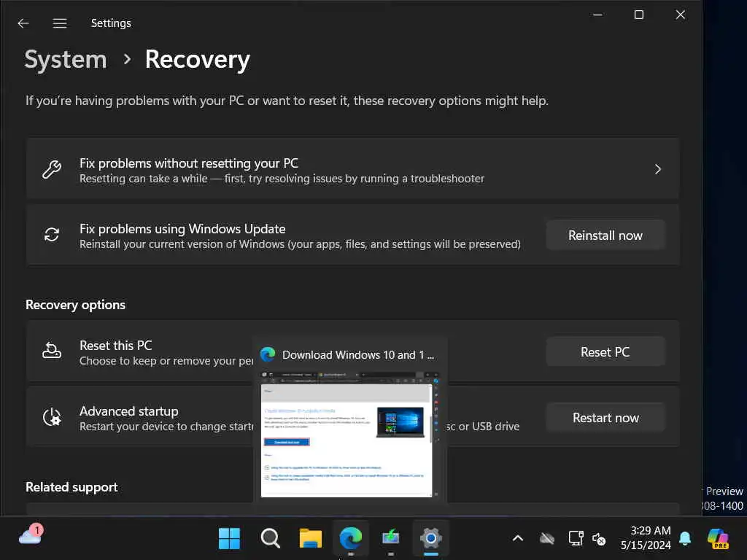Viewport: 747px width, 560px height.
Task: Click the Settings gear taskbar icon
Action: click(x=430, y=539)
